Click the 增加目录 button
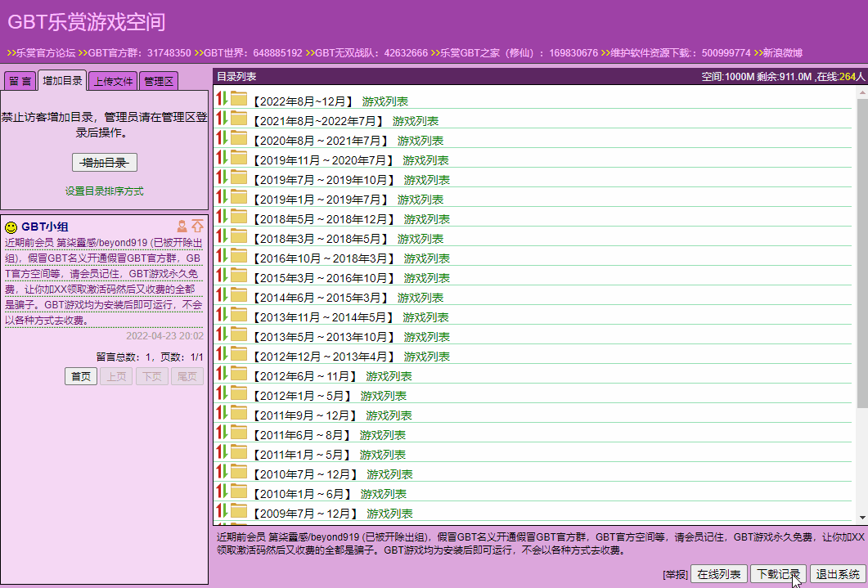This screenshot has height=588, width=868. tap(105, 163)
